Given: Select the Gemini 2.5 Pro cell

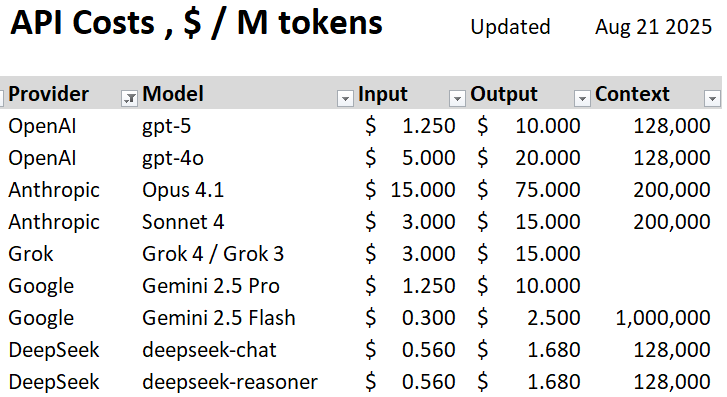Looking at the screenshot, I should tap(210, 286).
